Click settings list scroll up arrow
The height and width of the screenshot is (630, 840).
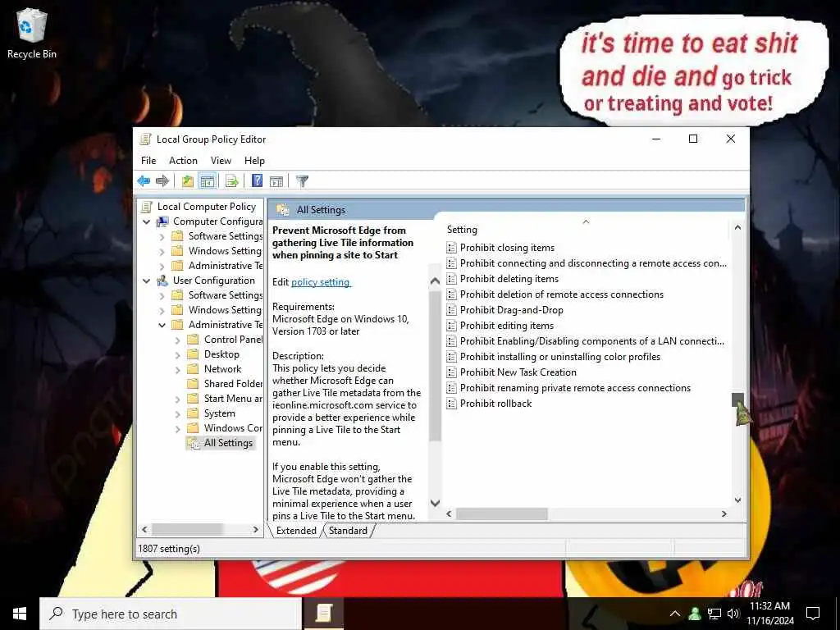point(737,227)
